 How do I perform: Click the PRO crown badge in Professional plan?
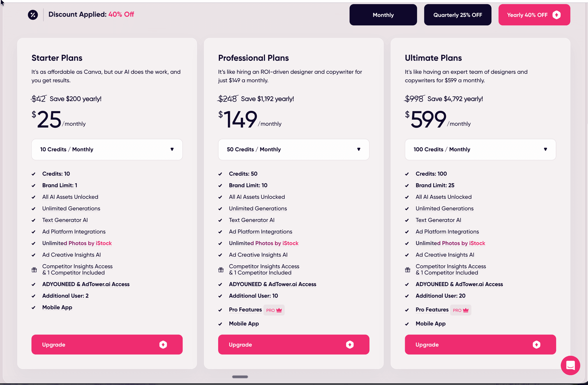click(x=274, y=310)
